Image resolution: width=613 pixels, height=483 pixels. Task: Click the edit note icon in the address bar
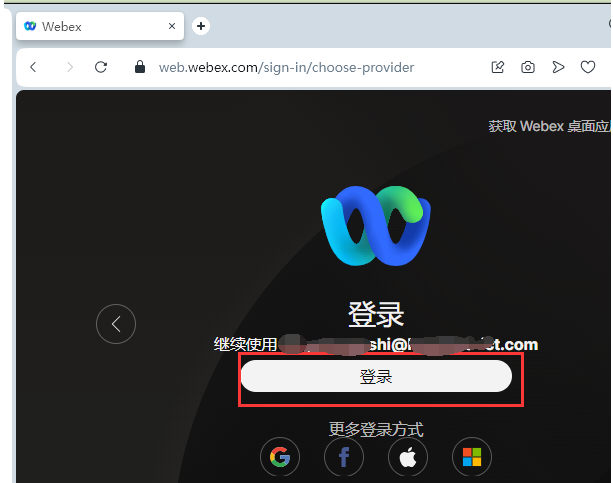498,67
